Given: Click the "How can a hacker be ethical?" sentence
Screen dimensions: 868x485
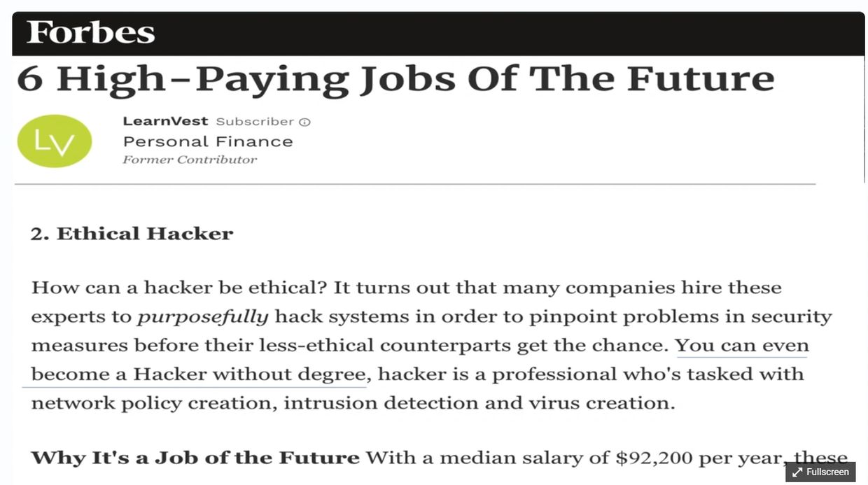Looking at the screenshot, I should pos(180,288).
